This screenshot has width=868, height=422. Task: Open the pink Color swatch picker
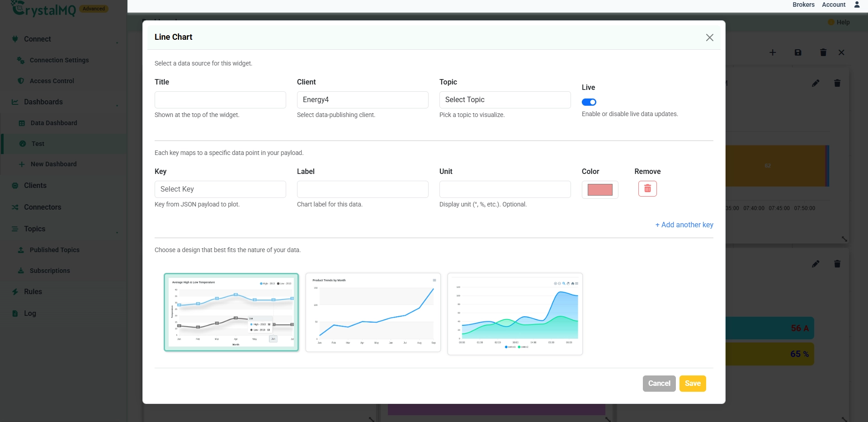click(600, 190)
